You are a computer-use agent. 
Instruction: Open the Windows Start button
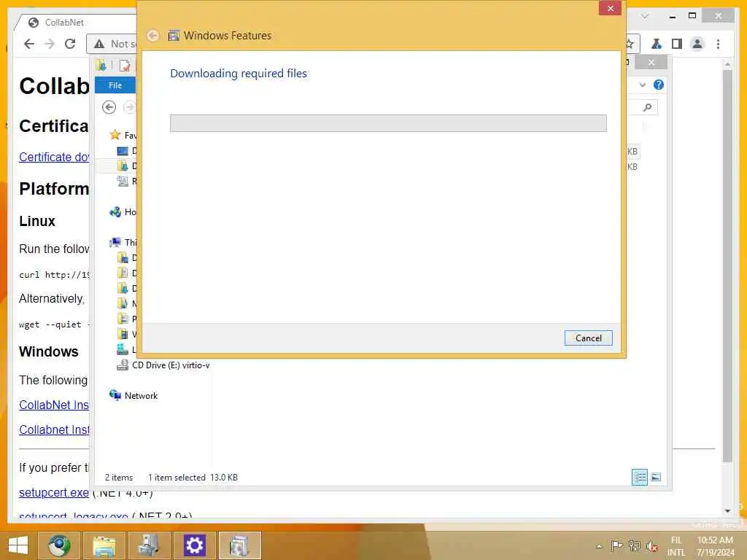point(18,545)
